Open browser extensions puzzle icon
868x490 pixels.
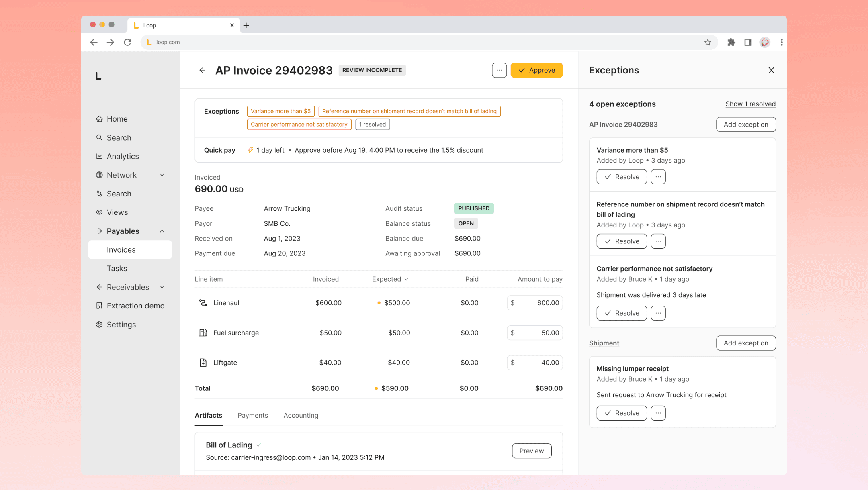731,42
